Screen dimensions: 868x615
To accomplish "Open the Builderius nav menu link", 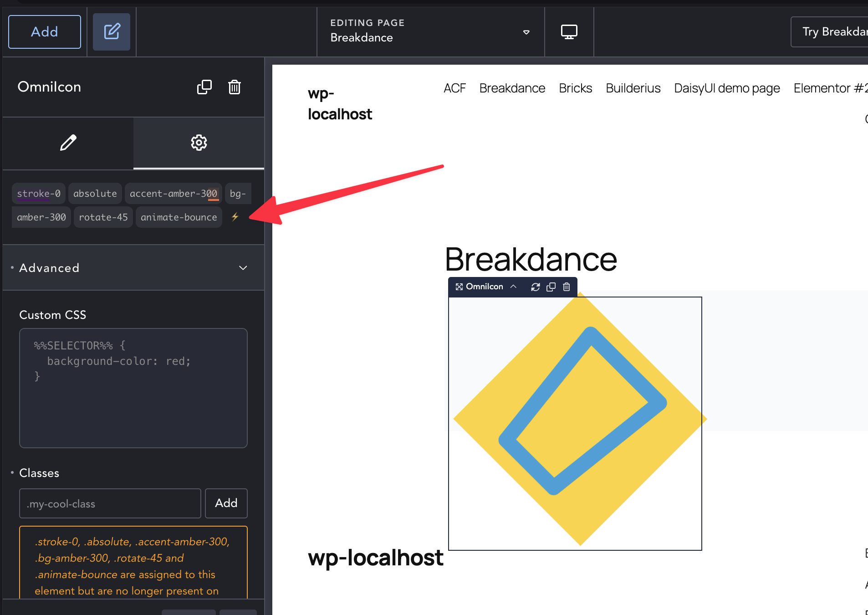I will pyautogui.click(x=633, y=88).
